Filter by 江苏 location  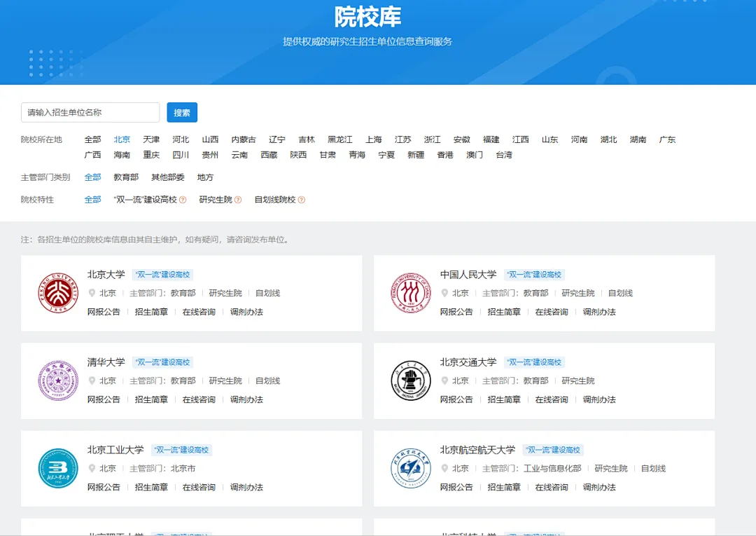pos(403,139)
